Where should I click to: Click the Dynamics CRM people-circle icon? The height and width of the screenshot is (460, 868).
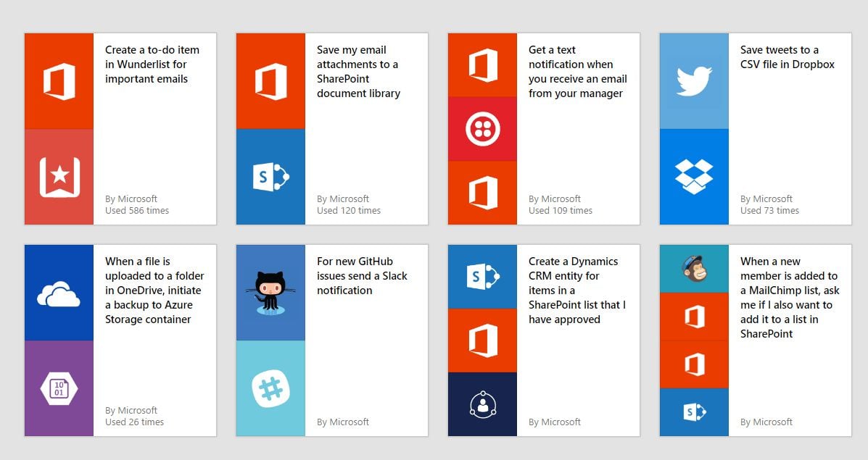pos(483,405)
